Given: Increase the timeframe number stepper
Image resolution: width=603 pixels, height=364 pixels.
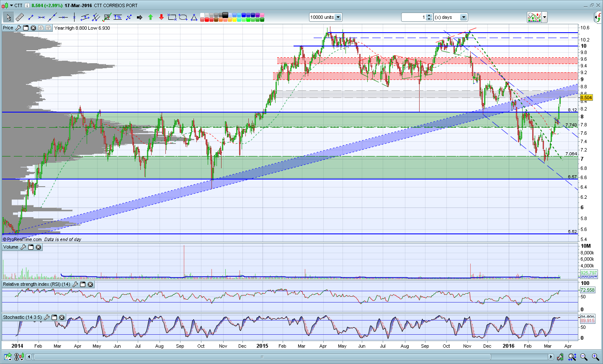Looking at the screenshot, I should (429, 15).
